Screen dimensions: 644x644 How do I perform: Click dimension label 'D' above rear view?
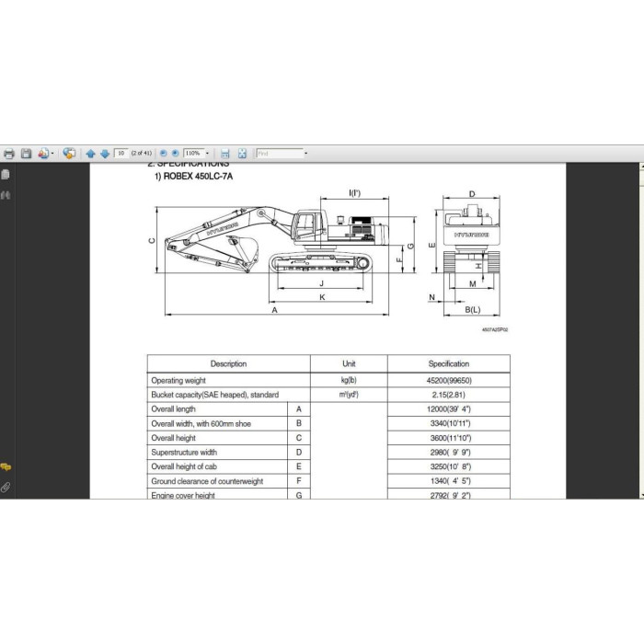click(x=472, y=194)
